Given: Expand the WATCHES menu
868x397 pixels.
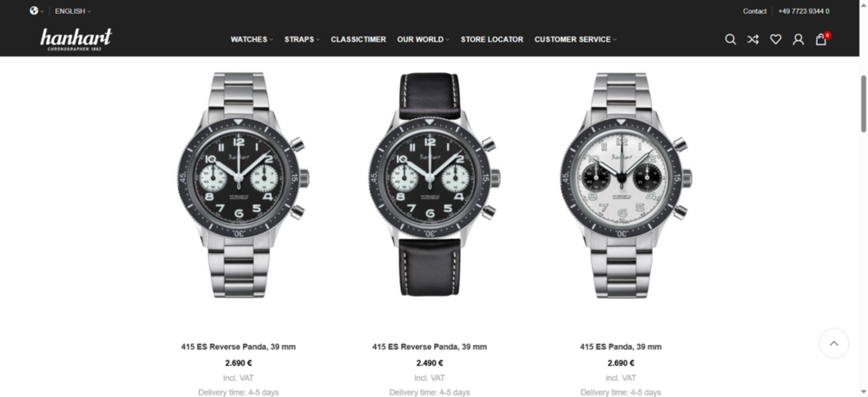Looking at the screenshot, I should point(252,39).
